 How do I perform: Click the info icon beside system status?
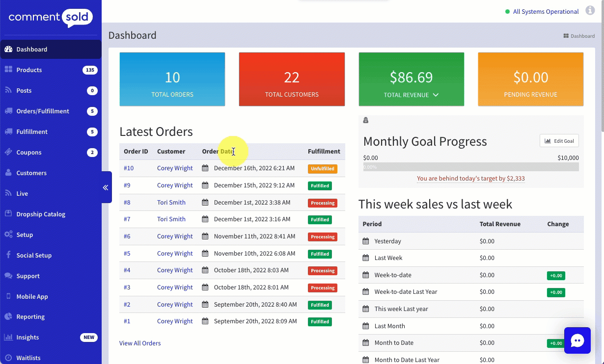[590, 11]
